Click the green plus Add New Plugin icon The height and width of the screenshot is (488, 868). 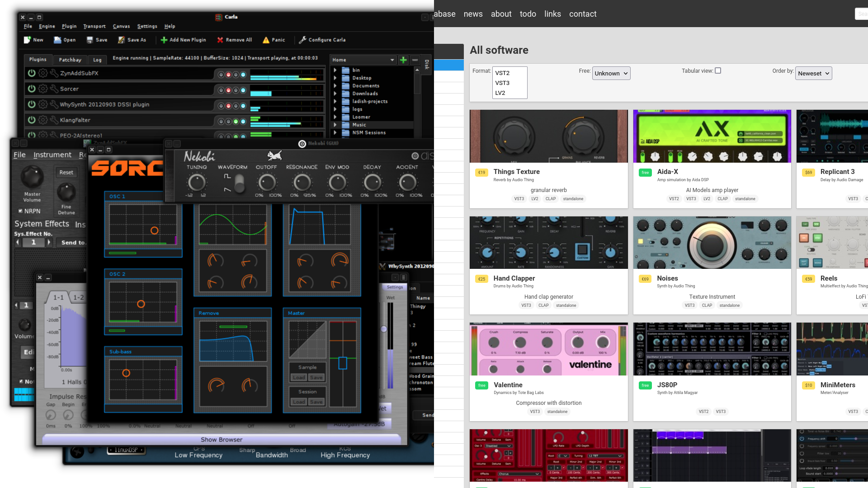pyautogui.click(x=164, y=40)
